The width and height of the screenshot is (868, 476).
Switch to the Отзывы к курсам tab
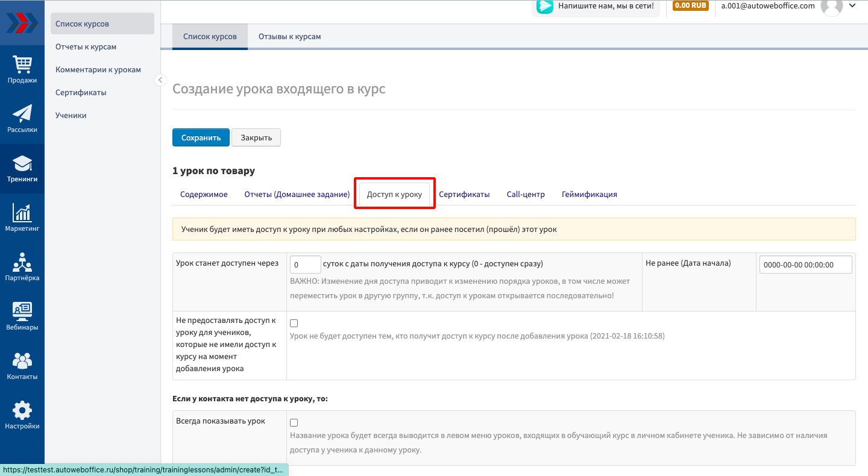tap(289, 37)
